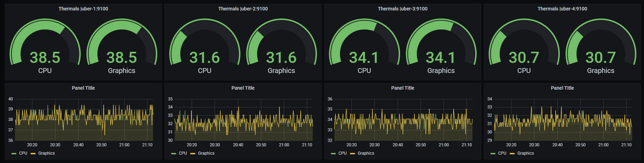The width and height of the screenshot is (644, 163).
Task: Open Panel Title menu of graph under uber-1
Action: [83, 88]
